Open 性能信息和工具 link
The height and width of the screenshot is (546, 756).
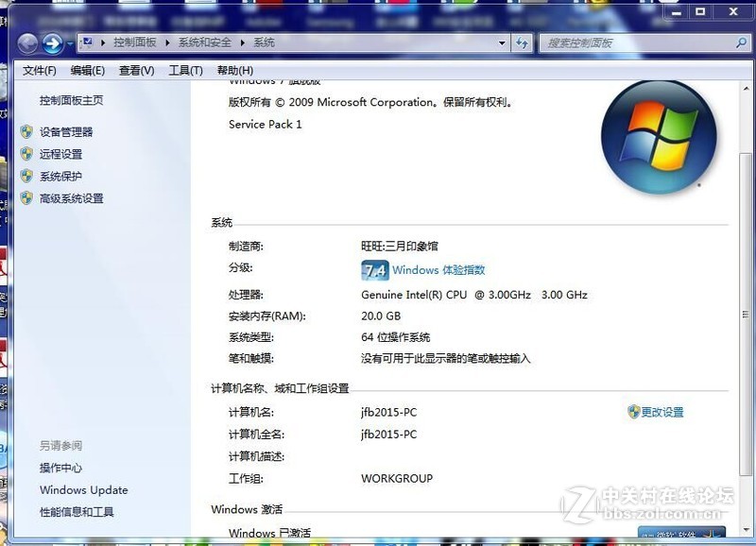pyautogui.click(x=77, y=512)
